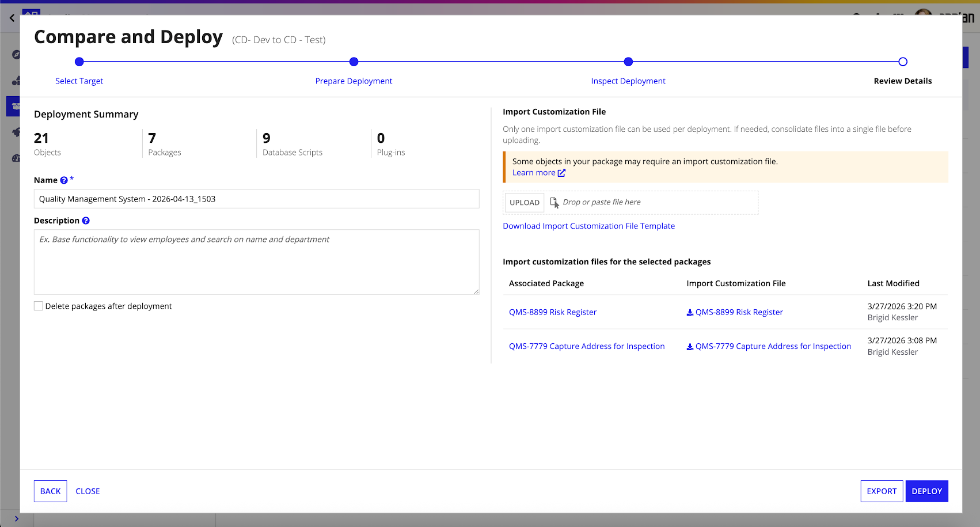Open associated package QMS-8899 Risk Register
The image size is (980, 527).
[x=553, y=312]
